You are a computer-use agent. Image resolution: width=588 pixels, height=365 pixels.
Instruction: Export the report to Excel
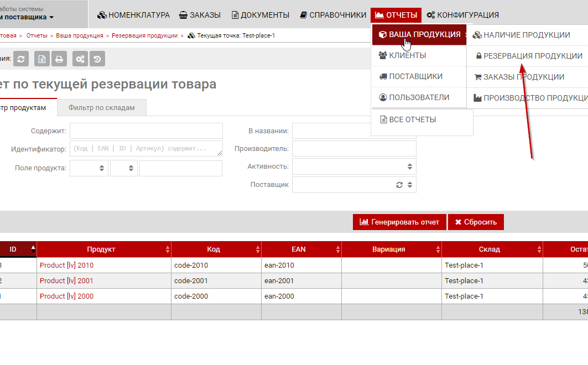pos(42,59)
